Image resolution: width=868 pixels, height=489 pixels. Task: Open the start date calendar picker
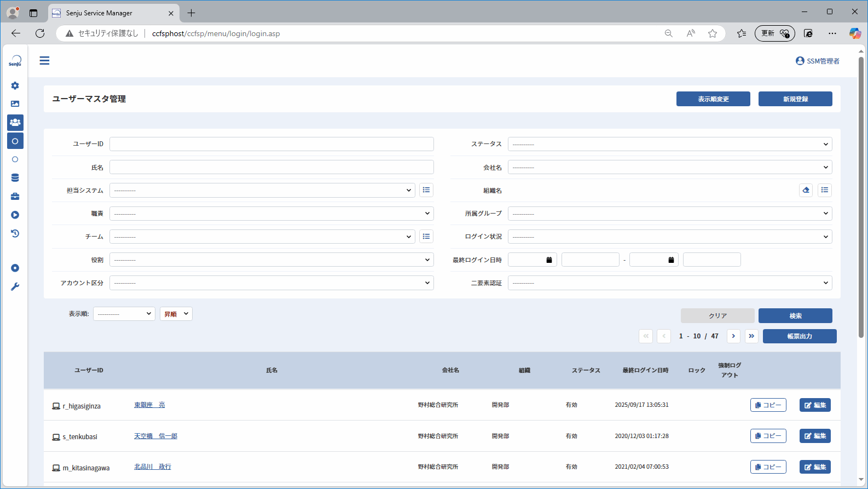pos(549,260)
